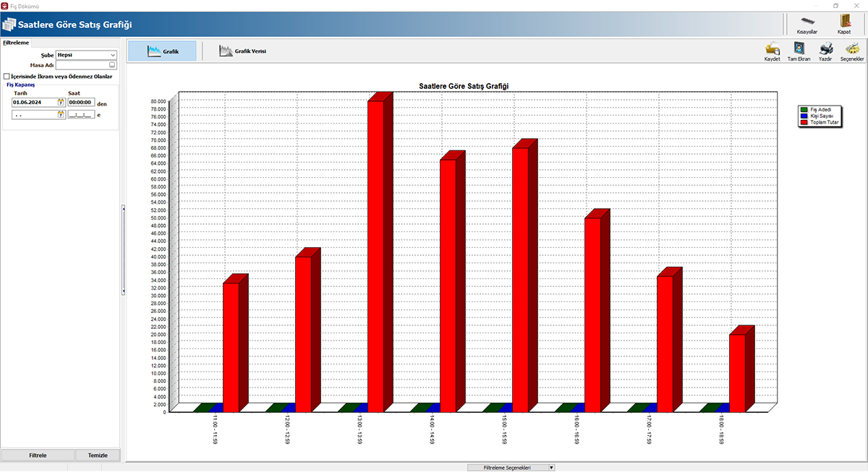Click the Kapat door icon

[x=844, y=21]
